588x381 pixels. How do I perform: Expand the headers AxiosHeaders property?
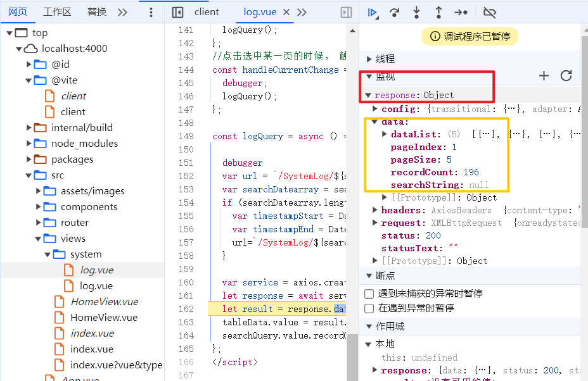375,209
